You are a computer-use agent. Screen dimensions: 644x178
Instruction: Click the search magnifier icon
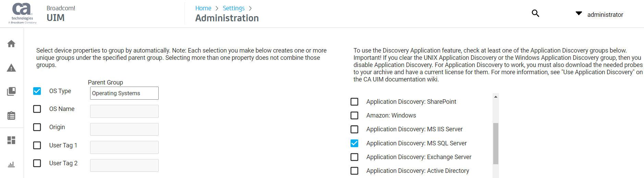pos(535,13)
